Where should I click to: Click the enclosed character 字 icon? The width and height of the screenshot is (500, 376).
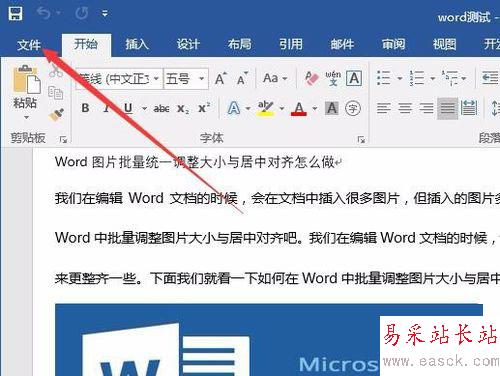(x=353, y=108)
